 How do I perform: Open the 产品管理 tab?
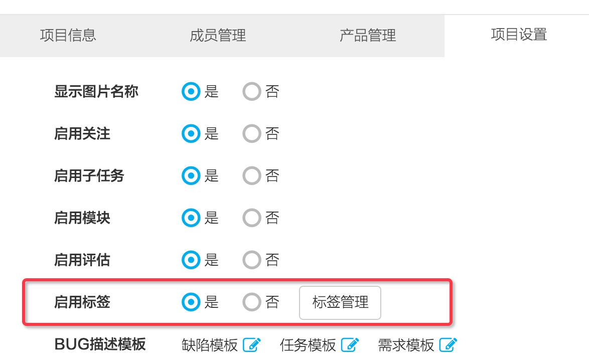[368, 36]
